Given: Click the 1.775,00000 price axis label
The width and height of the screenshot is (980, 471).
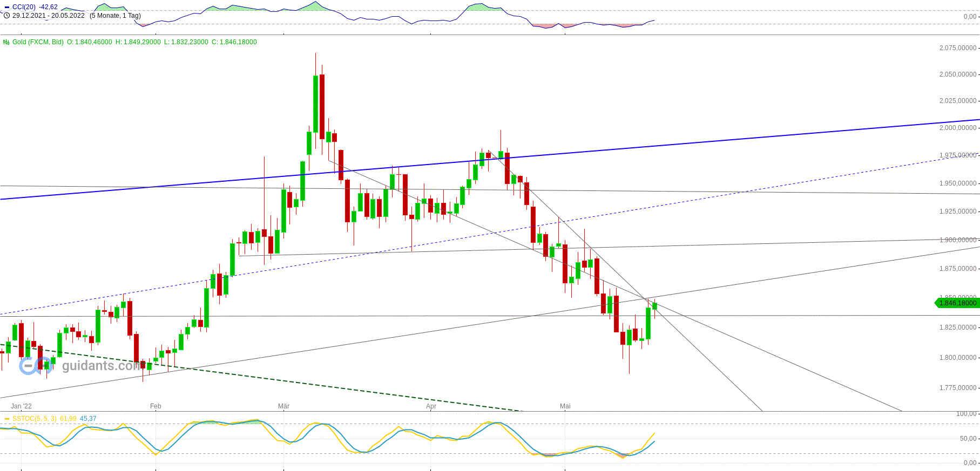Looking at the screenshot, I should click(x=958, y=388).
